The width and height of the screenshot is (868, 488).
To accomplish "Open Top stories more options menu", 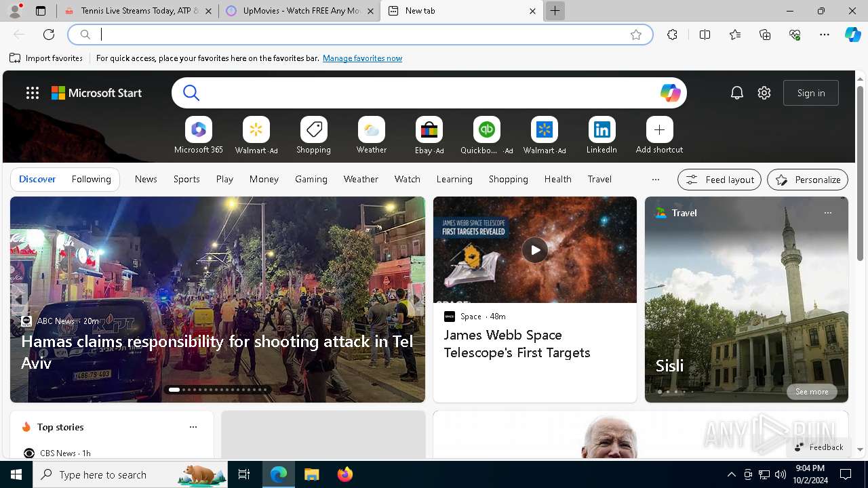I will tap(193, 427).
